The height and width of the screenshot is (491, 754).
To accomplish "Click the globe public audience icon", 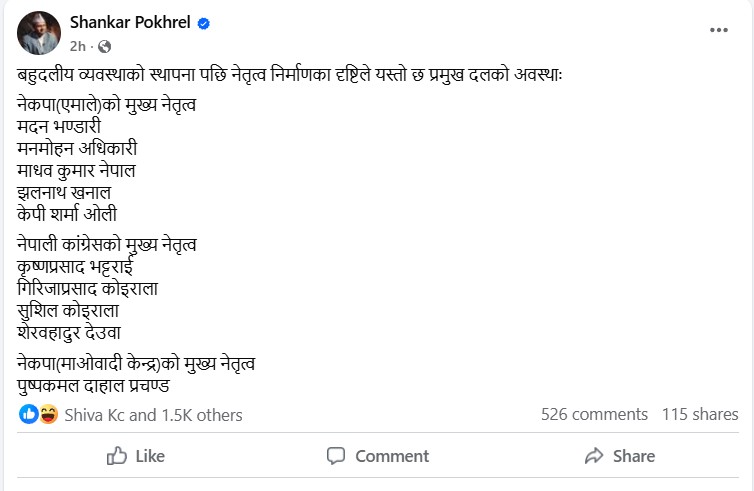I will pos(104,46).
